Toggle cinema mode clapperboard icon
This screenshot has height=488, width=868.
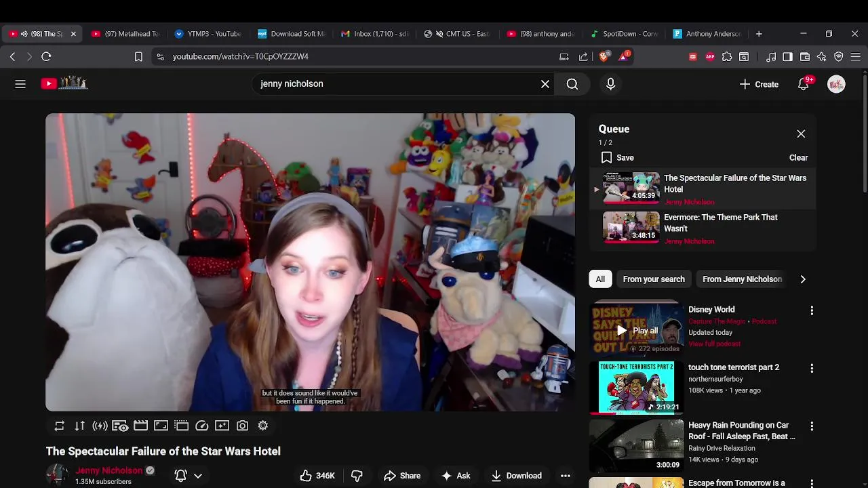click(x=140, y=426)
